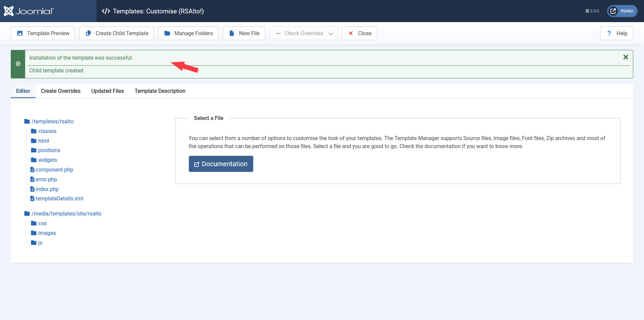Open the Updated Files tab
Viewport: 644px width, 320px height.
tap(108, 91)
